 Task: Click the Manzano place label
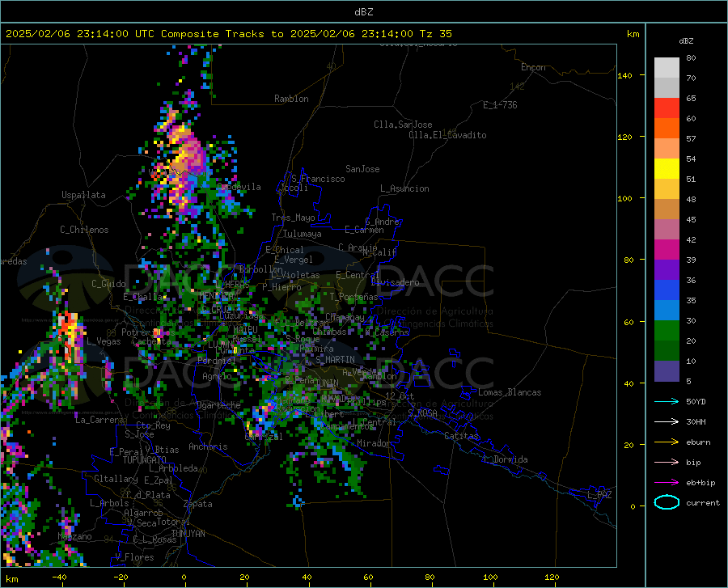coord(74,536)
